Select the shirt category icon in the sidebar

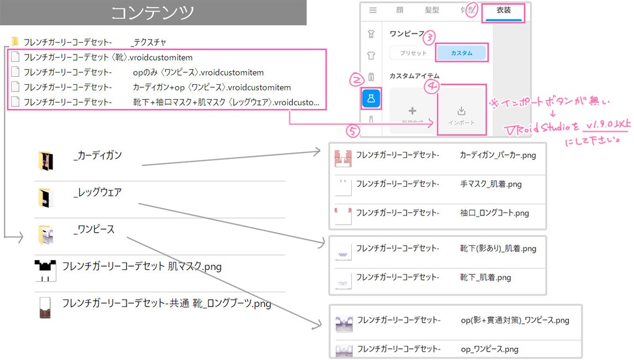coord(371,55)
